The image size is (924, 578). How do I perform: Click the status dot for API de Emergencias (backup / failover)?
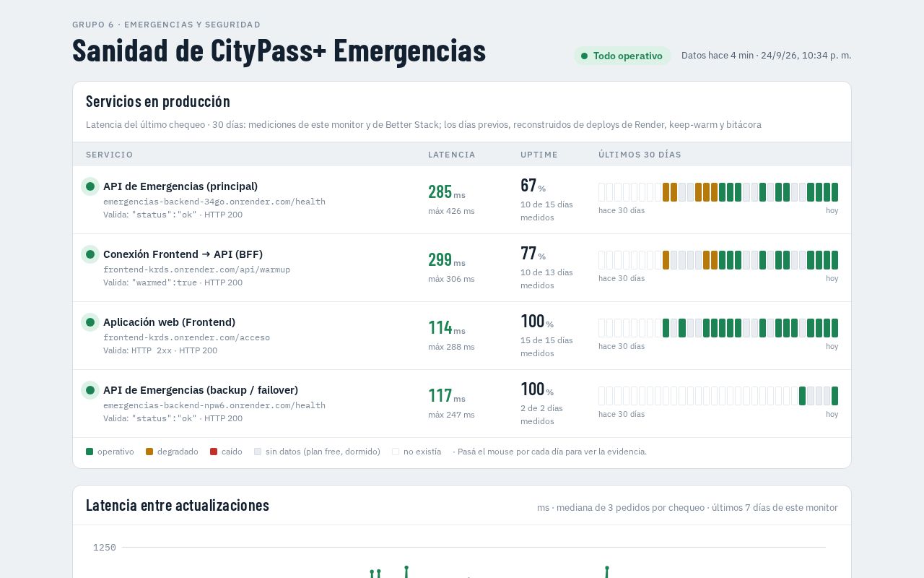pos(90,390)
